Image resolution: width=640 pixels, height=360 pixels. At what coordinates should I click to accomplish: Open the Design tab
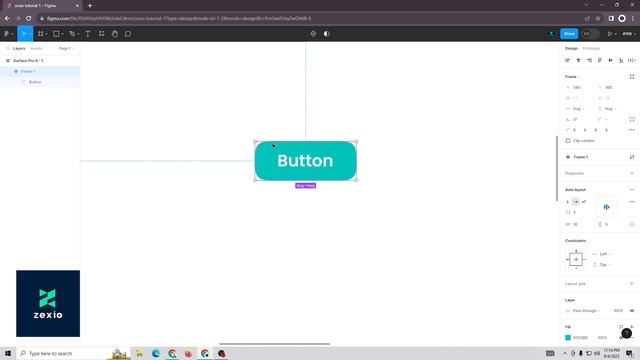pos(571,48)
